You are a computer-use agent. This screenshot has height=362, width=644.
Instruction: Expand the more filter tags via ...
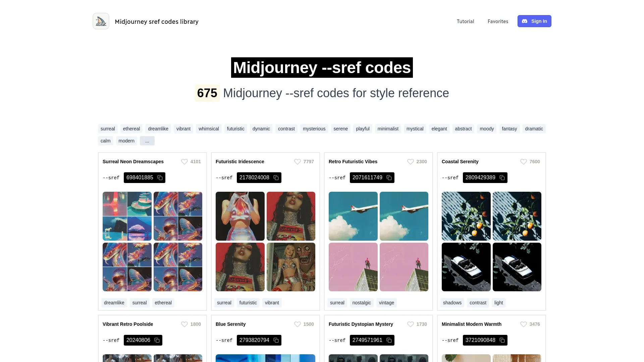[x=147, y=140]
